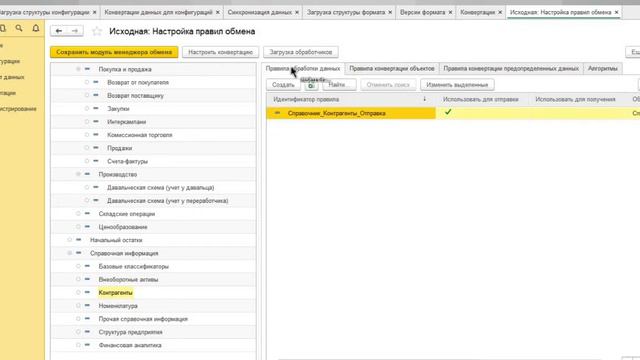Collapse the Производство group
This screenshot has height=360, width=640.
click(x=78, y=174)
